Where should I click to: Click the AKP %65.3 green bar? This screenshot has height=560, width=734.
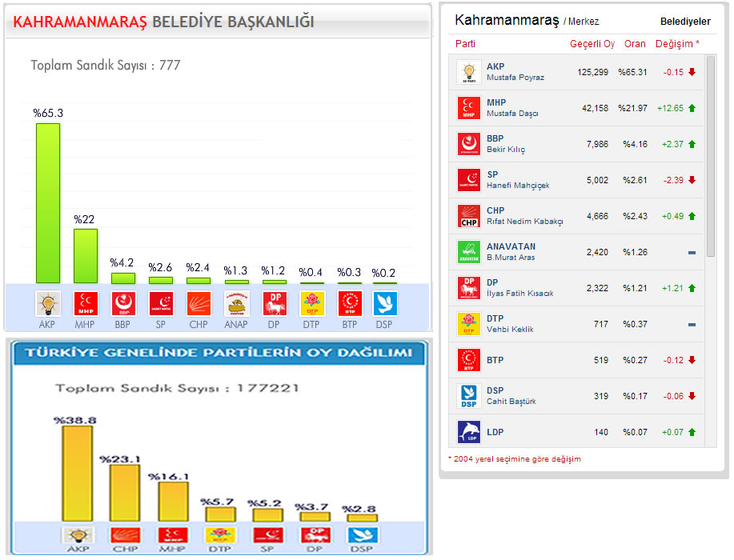pos(48,203)
